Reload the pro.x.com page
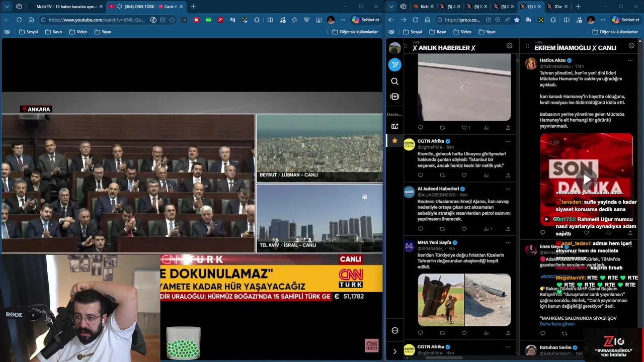This screenshot has width=644, height=362. [x=415, y=20]
